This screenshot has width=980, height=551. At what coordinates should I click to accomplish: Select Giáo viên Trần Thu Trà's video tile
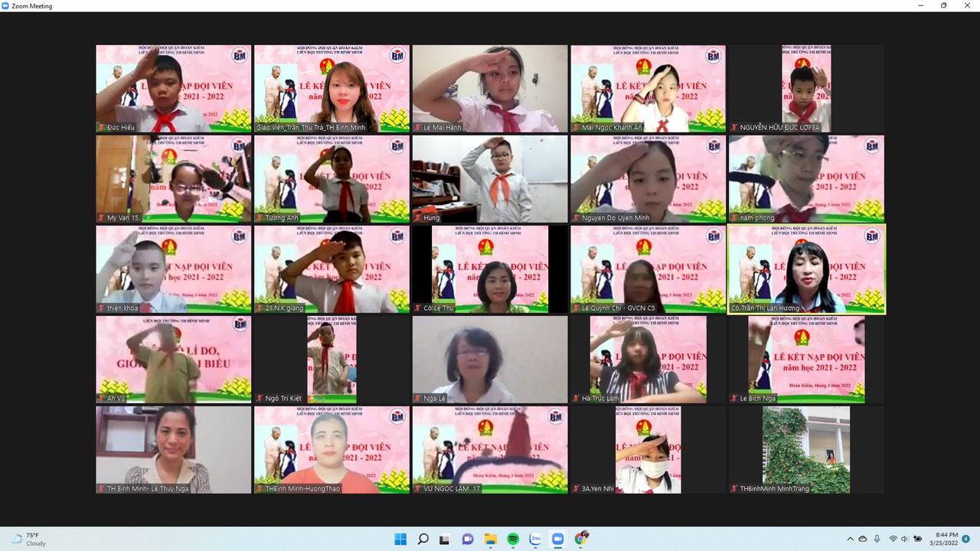click(332, 89)
